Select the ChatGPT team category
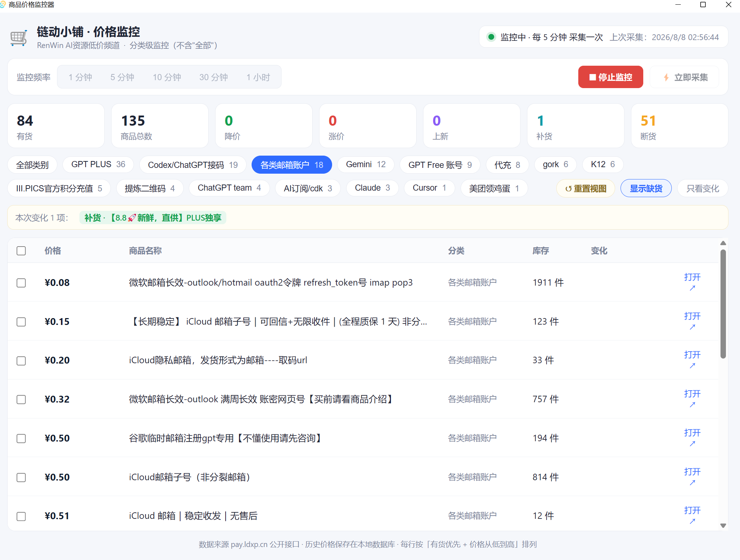 point(229,188)
